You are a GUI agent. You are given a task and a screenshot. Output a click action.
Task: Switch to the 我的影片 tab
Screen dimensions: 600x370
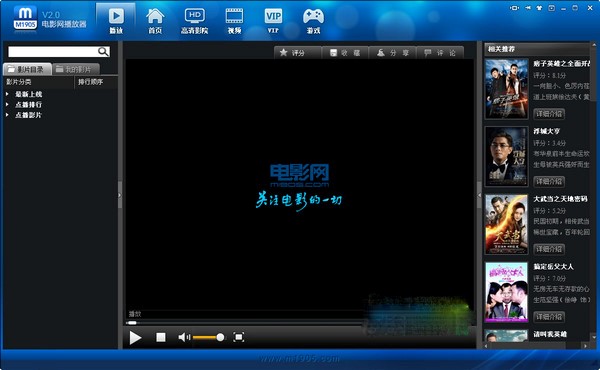pyautogui.click(x=76, y=69)
